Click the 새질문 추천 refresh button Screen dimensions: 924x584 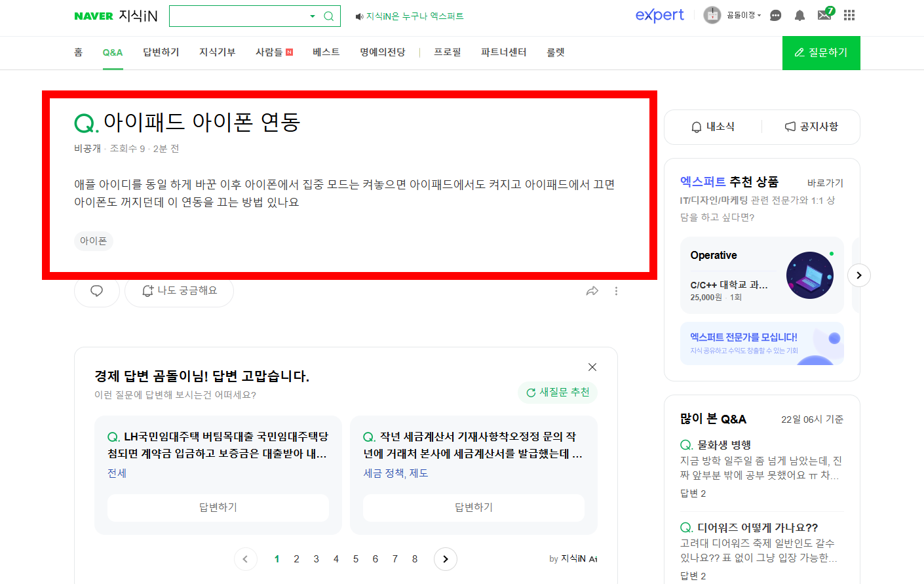558,393
